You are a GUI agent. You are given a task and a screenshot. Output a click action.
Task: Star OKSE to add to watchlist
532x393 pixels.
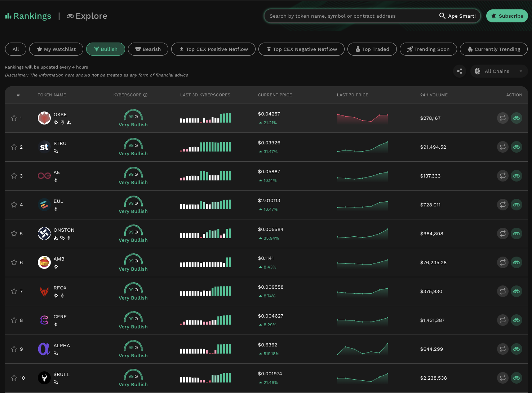[14, 118]
